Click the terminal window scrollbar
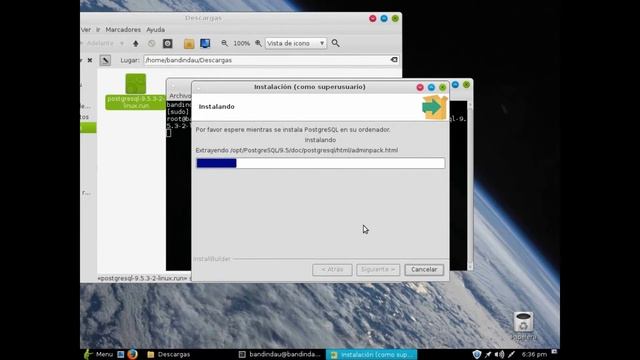This screenshot has height=360, width=640. click(470, 186)
